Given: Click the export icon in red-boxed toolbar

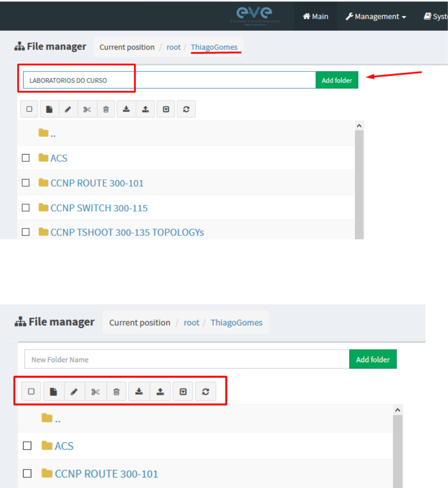Looking at the screenshot, I should coord(160,392).
